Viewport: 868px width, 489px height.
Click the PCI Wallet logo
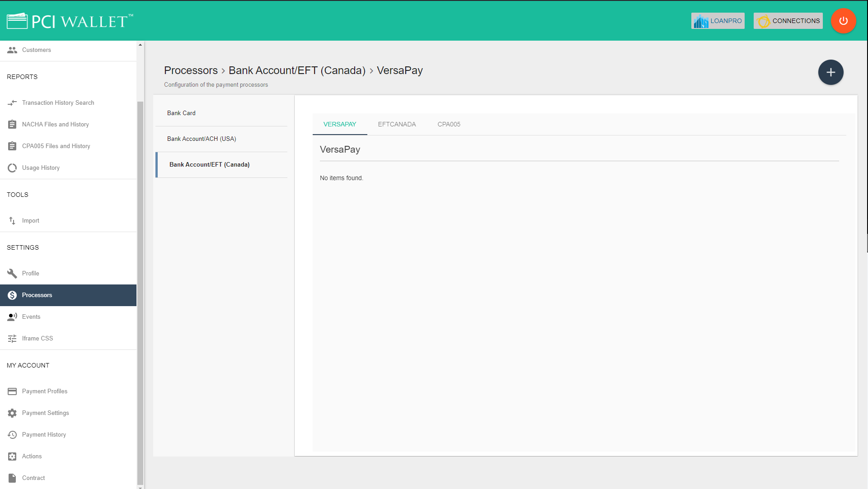pyautogui.click(x=70, y=21)
